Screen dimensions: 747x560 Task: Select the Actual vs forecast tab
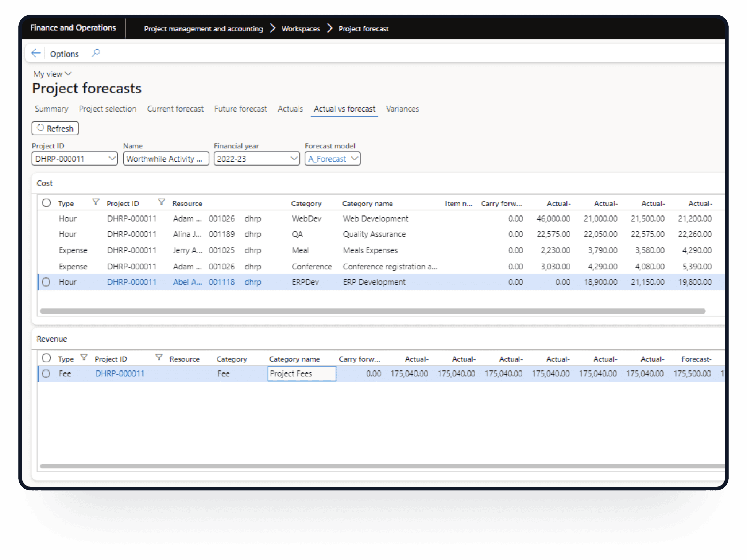[345, 109]
